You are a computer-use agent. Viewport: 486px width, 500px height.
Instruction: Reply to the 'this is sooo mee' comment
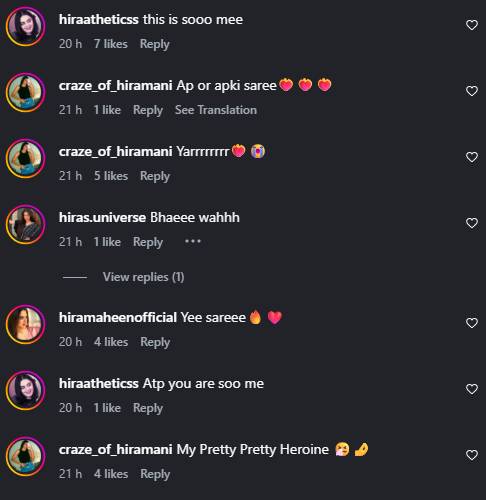click(154, 44)
